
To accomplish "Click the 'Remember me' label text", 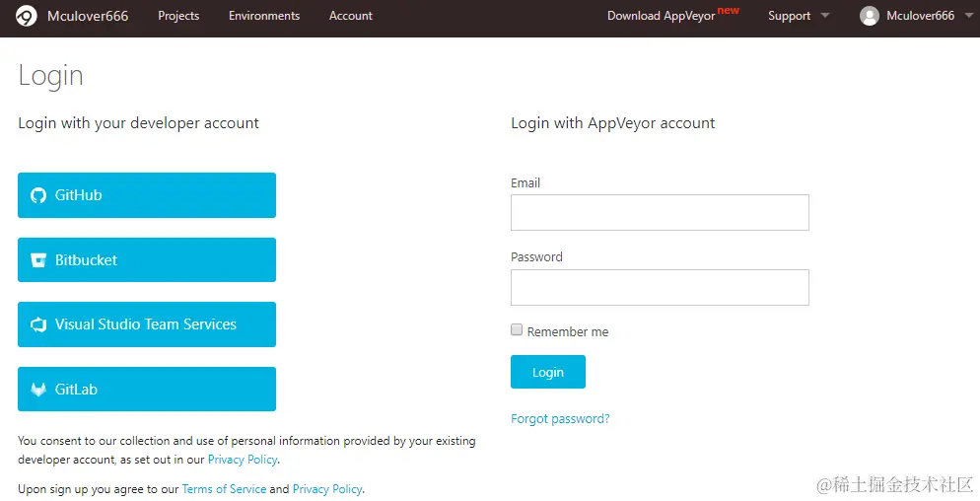I will pos(568,332).
